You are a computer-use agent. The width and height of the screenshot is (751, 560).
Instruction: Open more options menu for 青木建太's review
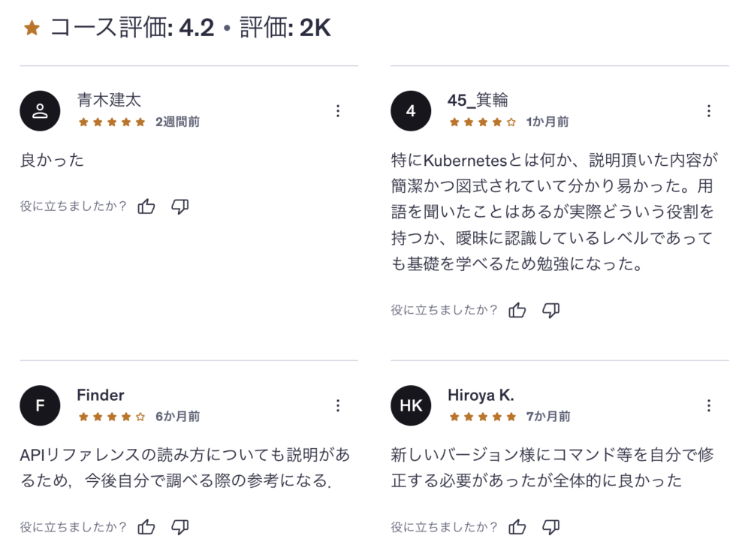point(338,111)
